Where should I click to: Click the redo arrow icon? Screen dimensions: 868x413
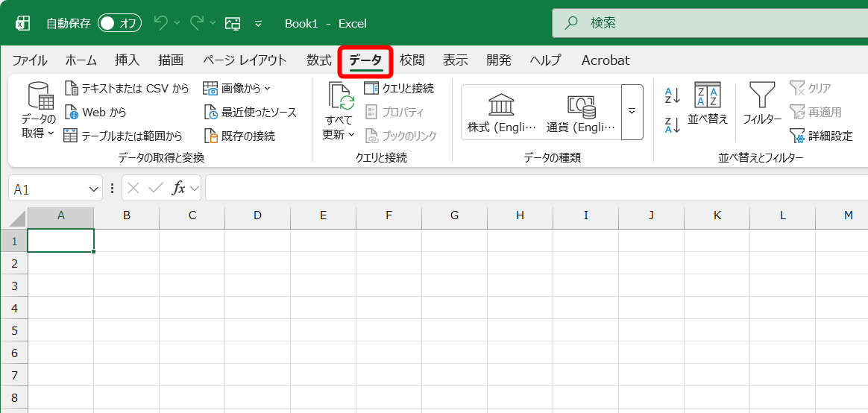tap(197, 22)
